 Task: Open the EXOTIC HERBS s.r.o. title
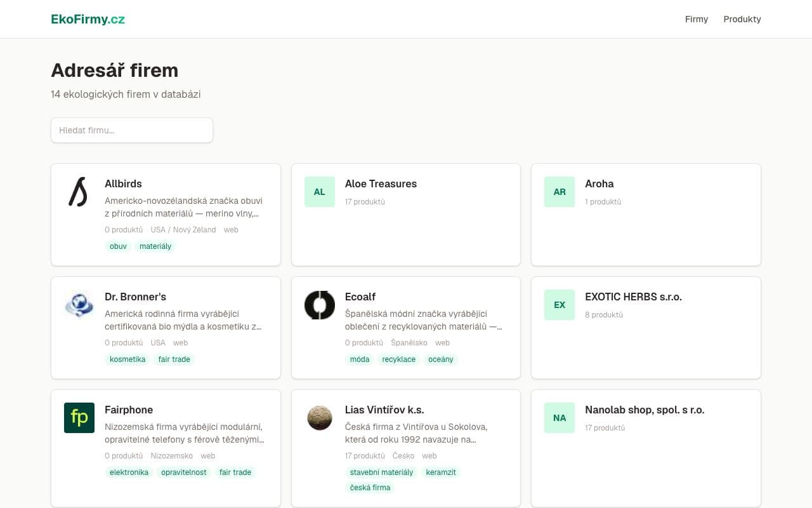[633, 297]
